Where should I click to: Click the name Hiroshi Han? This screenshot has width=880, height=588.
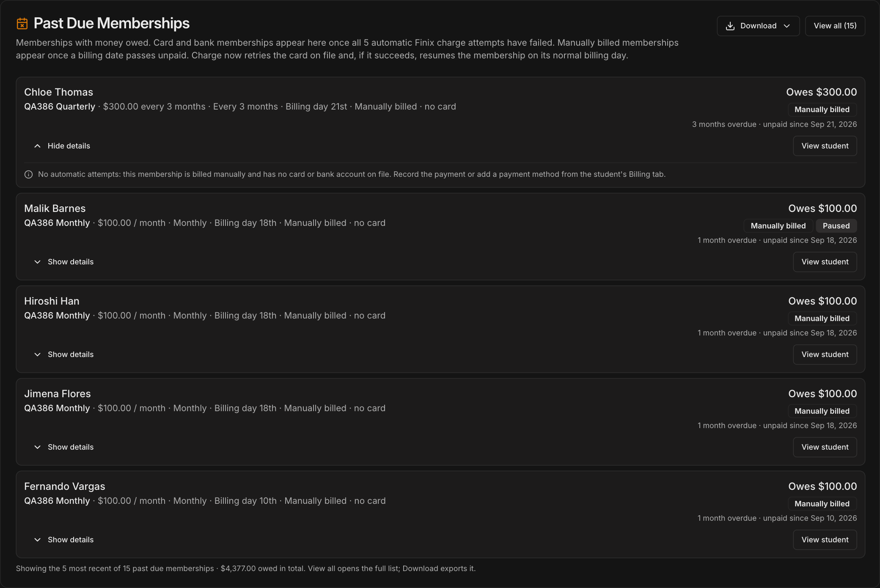52,301
